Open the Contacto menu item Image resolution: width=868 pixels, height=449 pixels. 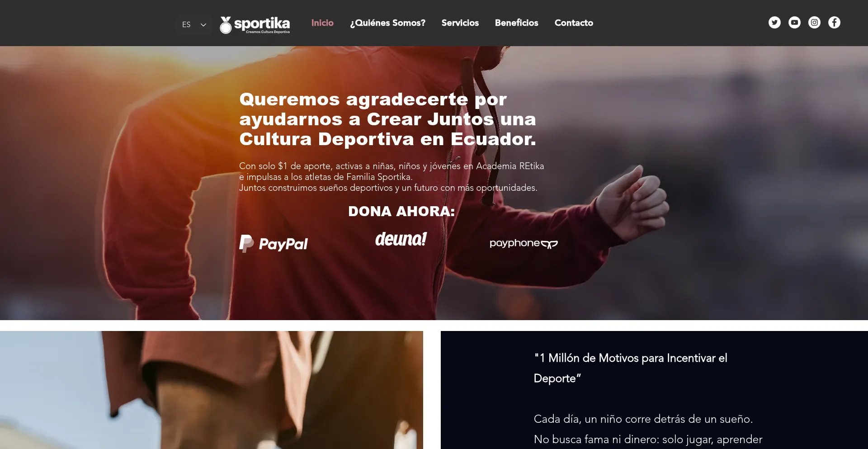tap(574, 23)
